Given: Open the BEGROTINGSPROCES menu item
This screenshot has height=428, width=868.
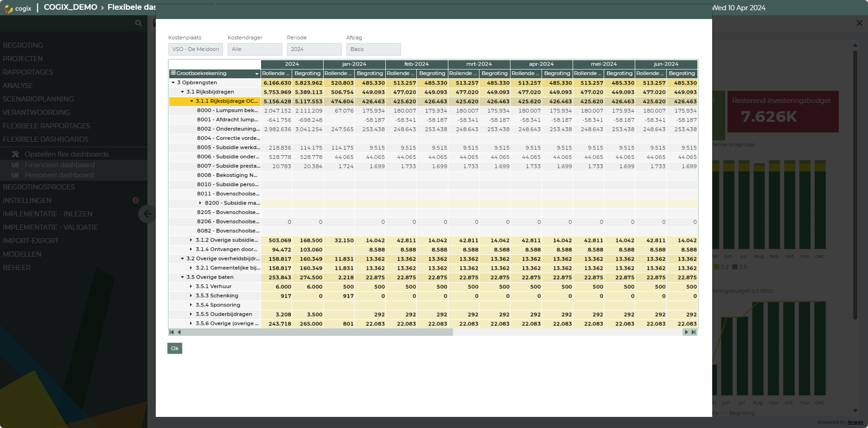Looking at the screenshot, I should pos(38,187).
